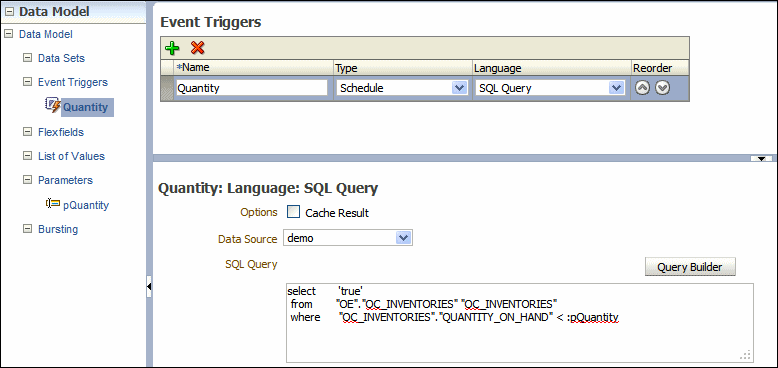Select Event Triggers in the tree
The height and width of the screenshot is (368, 778).
(73, 82)
